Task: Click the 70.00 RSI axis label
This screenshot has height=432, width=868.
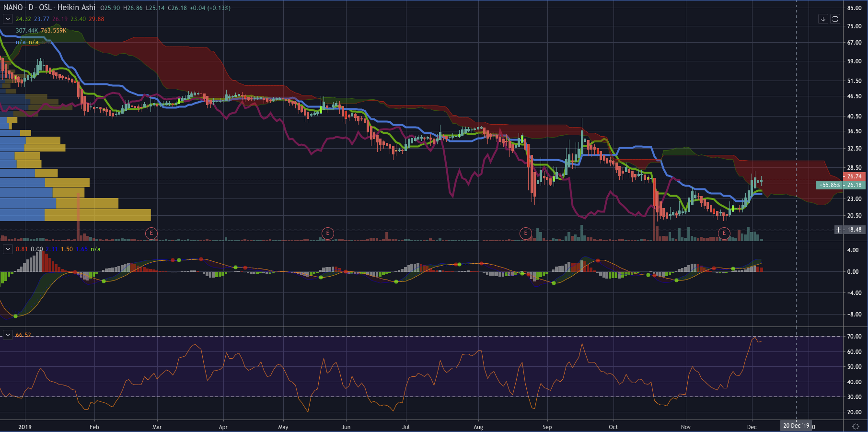Action: pyautogui.click(x=854, y=337)
